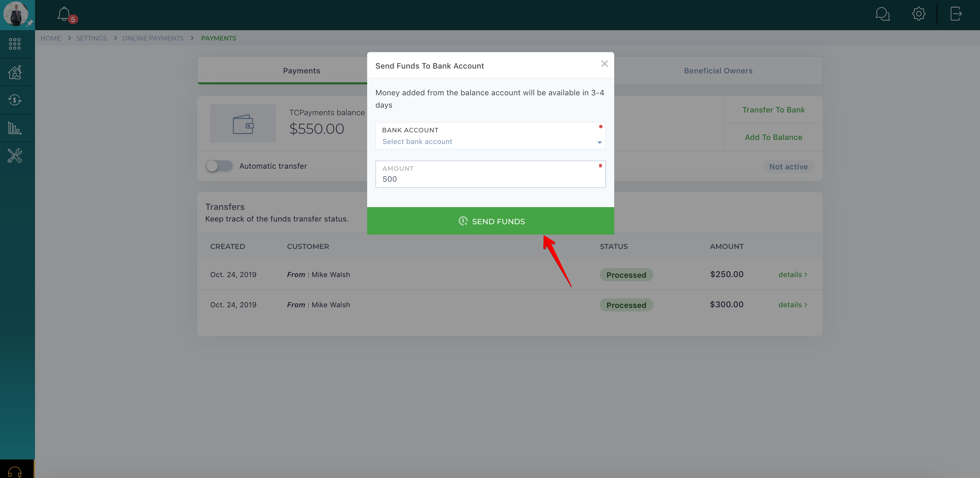
Task: Open the properties house icon in sidebar
Action: (x=15, y=72)
